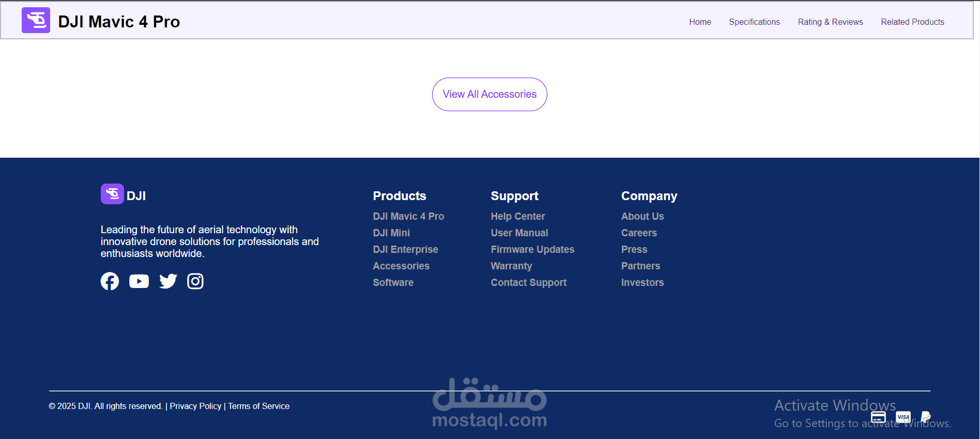Open the Twitter bird icon

(168, 281)
